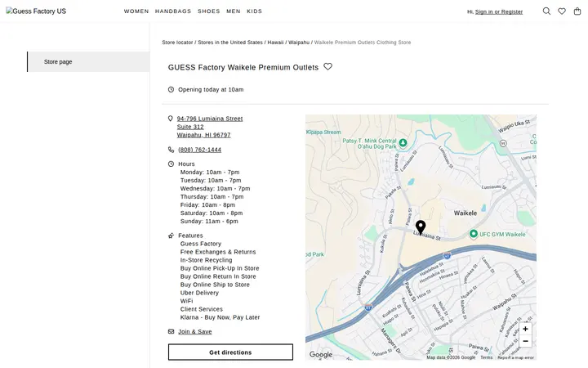The image size is (588, 368).
Task: Open the search magnifier icon
Action: 546,11
